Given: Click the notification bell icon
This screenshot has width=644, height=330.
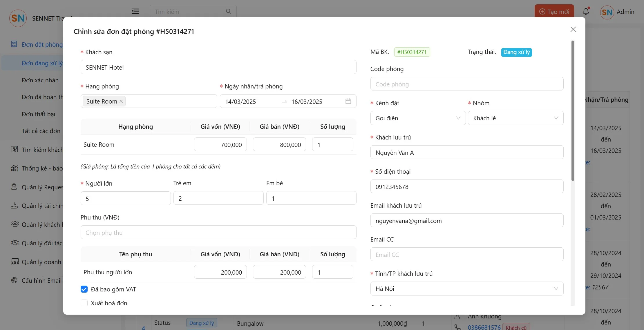Looking at the screenshot, I should (x=586, y=11).
